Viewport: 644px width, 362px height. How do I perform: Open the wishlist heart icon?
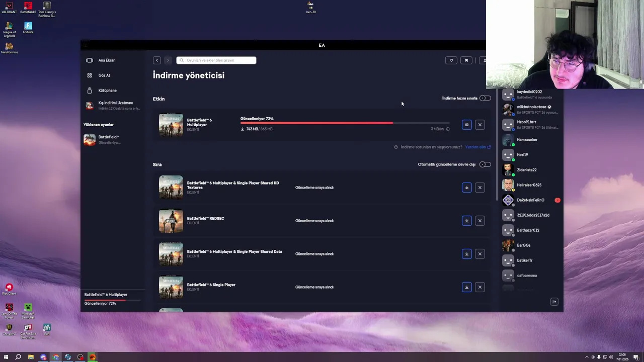coord(451,60)
